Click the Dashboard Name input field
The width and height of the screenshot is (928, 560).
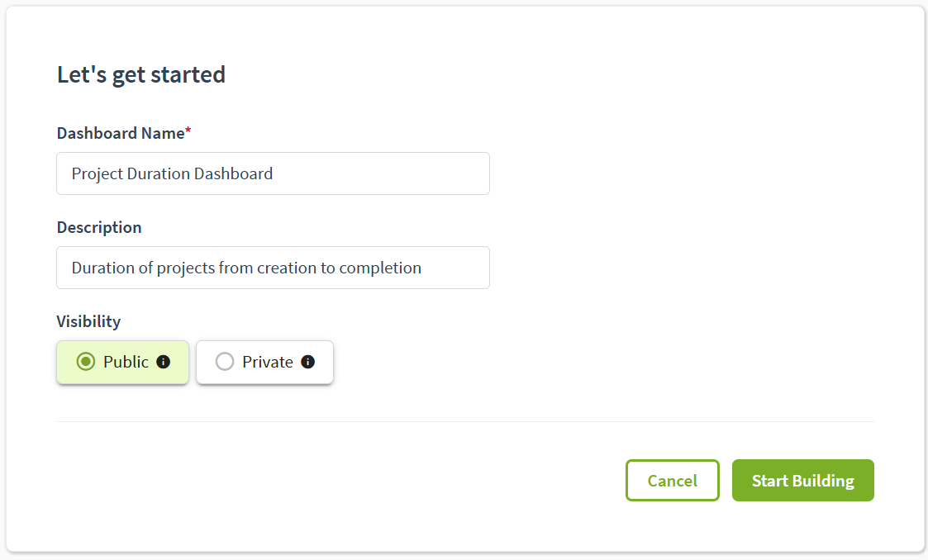click(x=273, y=173)
